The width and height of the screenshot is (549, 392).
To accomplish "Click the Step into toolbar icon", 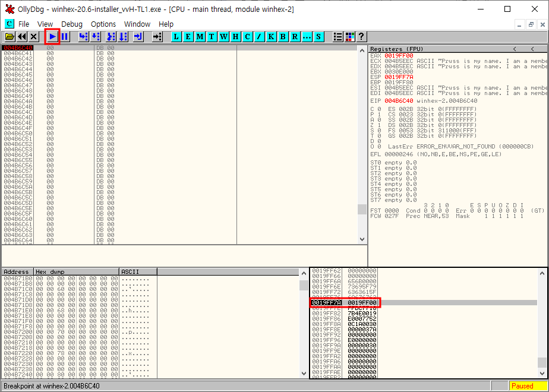I will (x=83, y=36).
